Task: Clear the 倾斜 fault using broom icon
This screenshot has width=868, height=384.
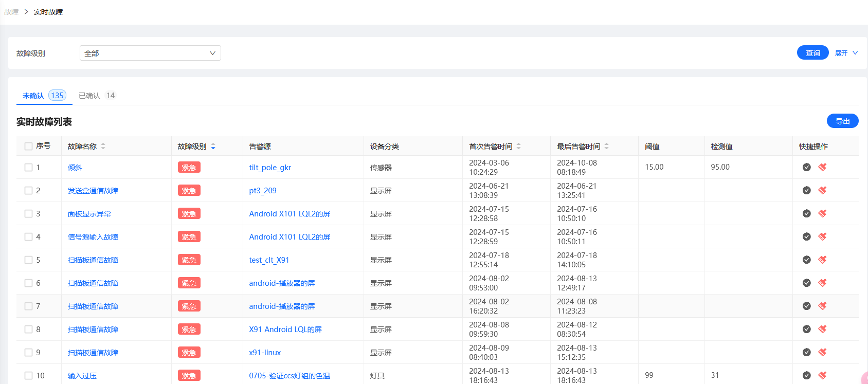Action: (x=822, y=167)
